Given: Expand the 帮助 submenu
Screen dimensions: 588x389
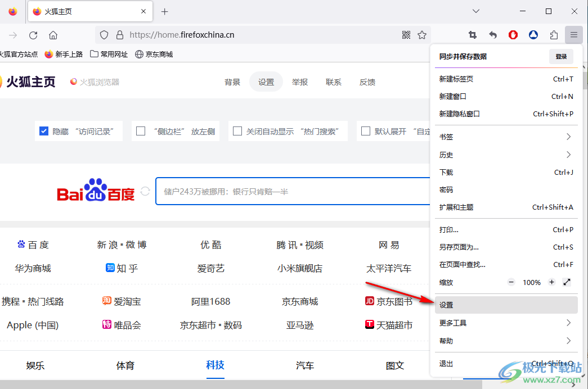Looking at the screenshot, I should click(x=506, y=341).
